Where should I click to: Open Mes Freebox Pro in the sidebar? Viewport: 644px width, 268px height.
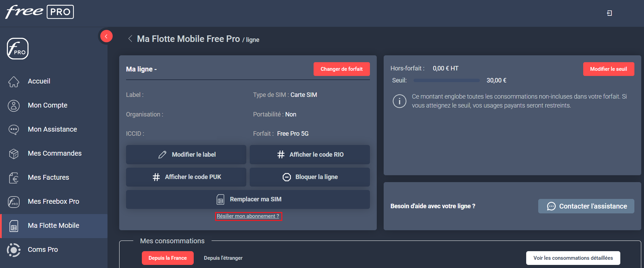point(53,201)
